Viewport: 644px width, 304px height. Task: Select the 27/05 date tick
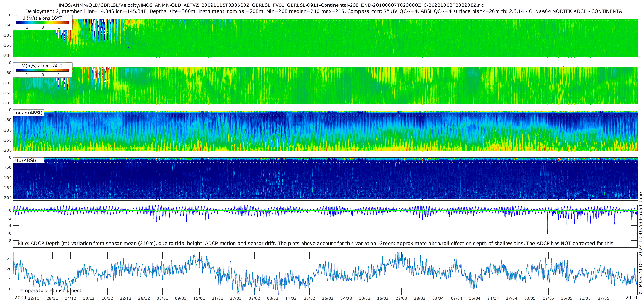[603, 298]
